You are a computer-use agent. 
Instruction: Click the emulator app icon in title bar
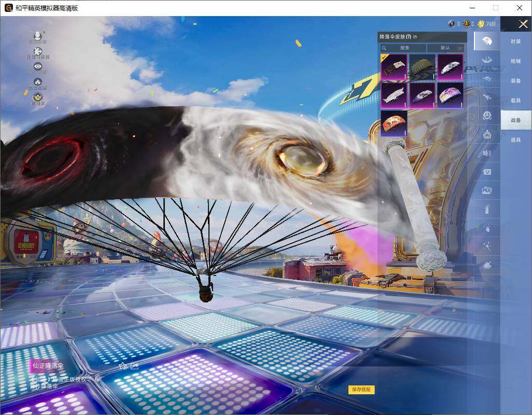8,8
